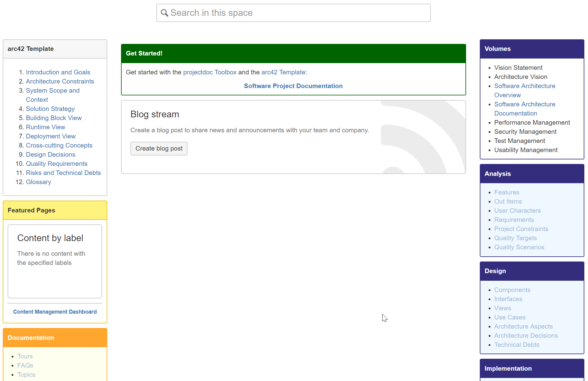Open the Software Project Documentation link
The image size is (588, 381).
click(x=293, y=86)
